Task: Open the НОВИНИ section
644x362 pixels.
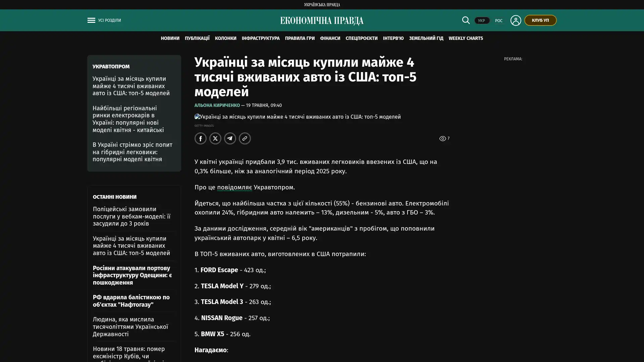Action: 170,38
